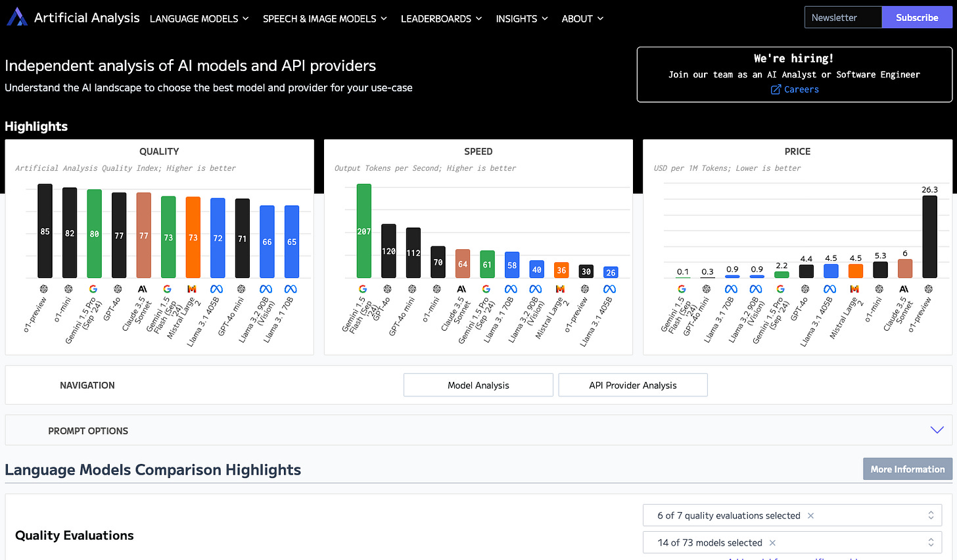Click Google icon under Gemini 1.5 Pro in Quality
This screenshot has height=560, width=957.
point(93,289)
